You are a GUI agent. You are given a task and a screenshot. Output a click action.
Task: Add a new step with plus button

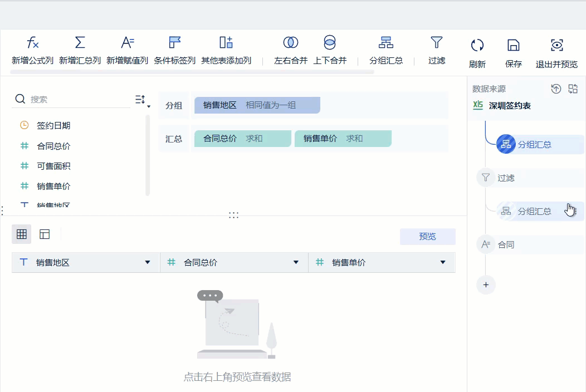coord(486,285)
